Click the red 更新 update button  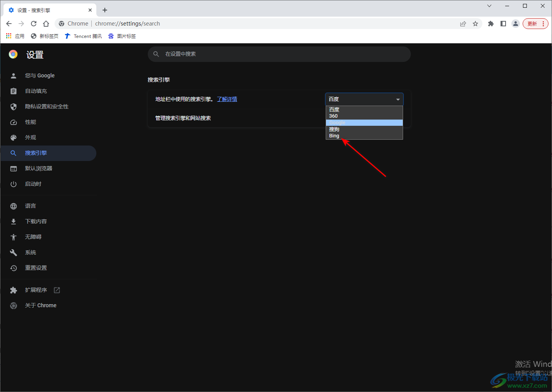click(535, 24)
